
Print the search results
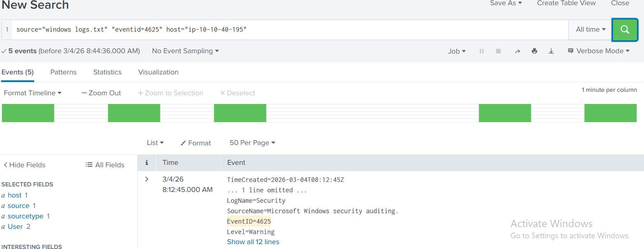(x=534, y=51)
